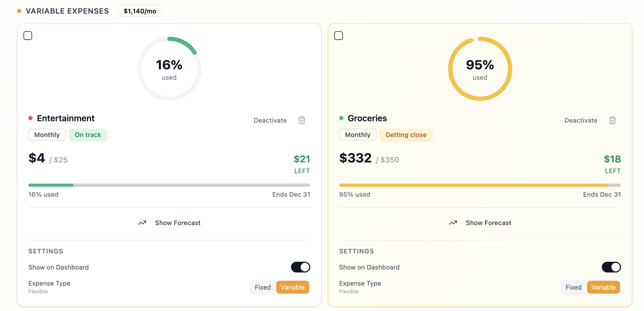Click the trash icon on Entertainment card

click(302, 120)
